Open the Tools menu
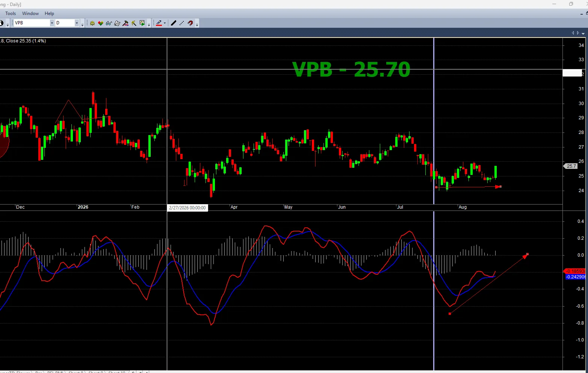Screen dimensions: 588x373 pos(11,14)
